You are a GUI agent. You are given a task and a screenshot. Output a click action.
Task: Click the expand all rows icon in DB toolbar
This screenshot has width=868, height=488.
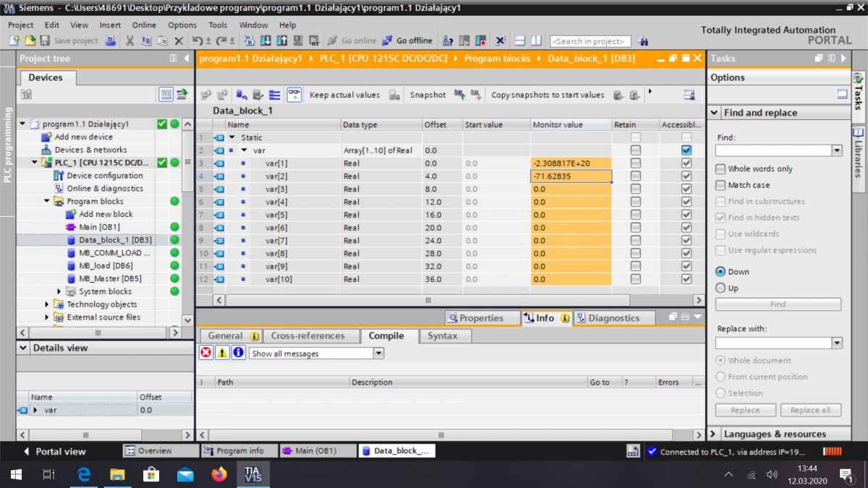(x=275, y=95)
